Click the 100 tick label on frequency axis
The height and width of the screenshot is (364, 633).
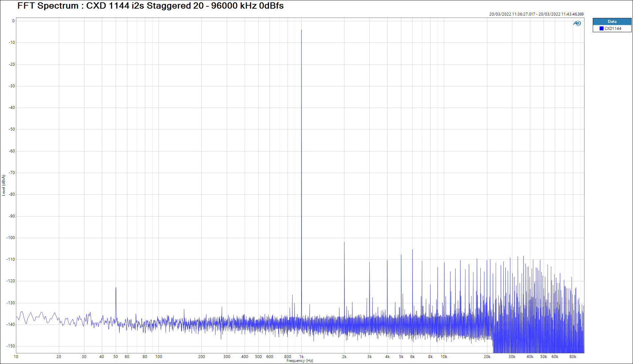pos(159,357)
